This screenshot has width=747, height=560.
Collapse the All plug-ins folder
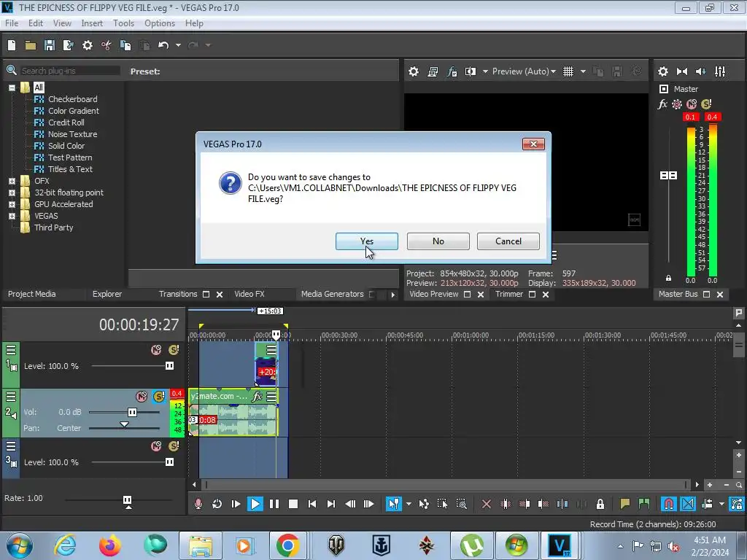click(12, 87)
